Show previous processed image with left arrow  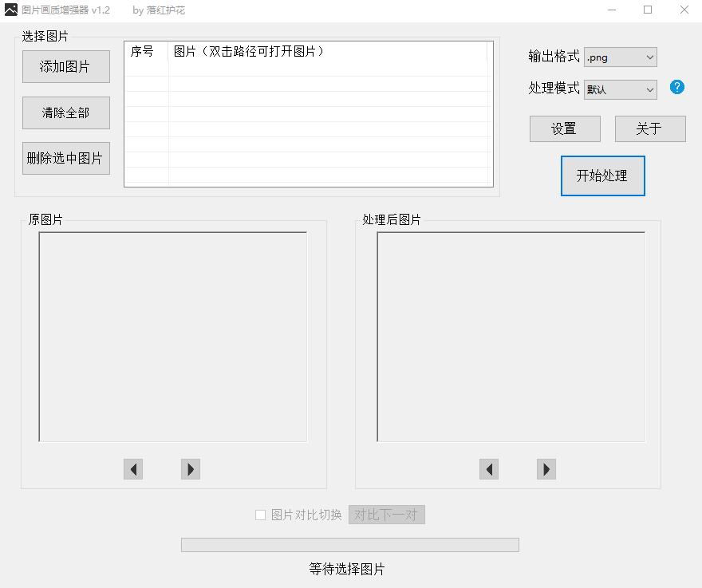pos(489,469)
